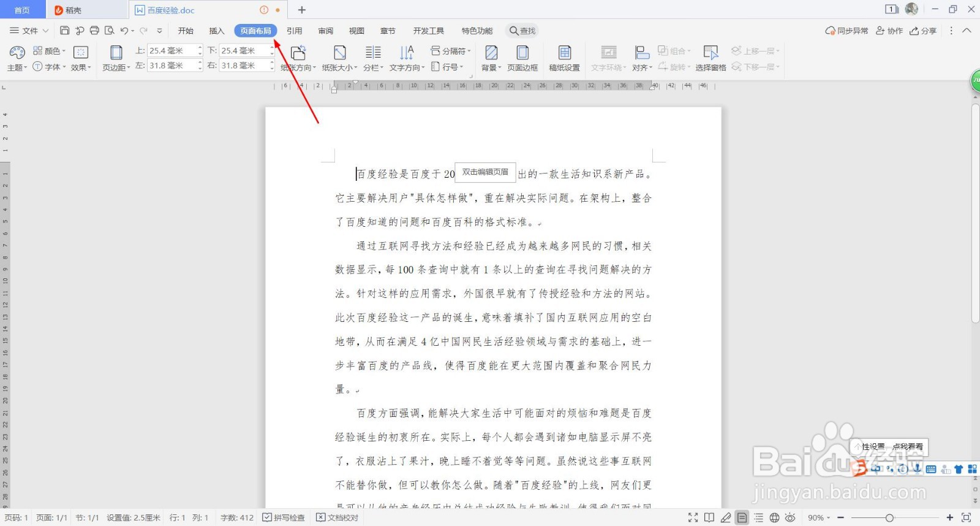Screen dimensions: 980x526
Task: Click the right margin 31.8 毫米 field
Action: pyautogui.click(x=244, y=66)
